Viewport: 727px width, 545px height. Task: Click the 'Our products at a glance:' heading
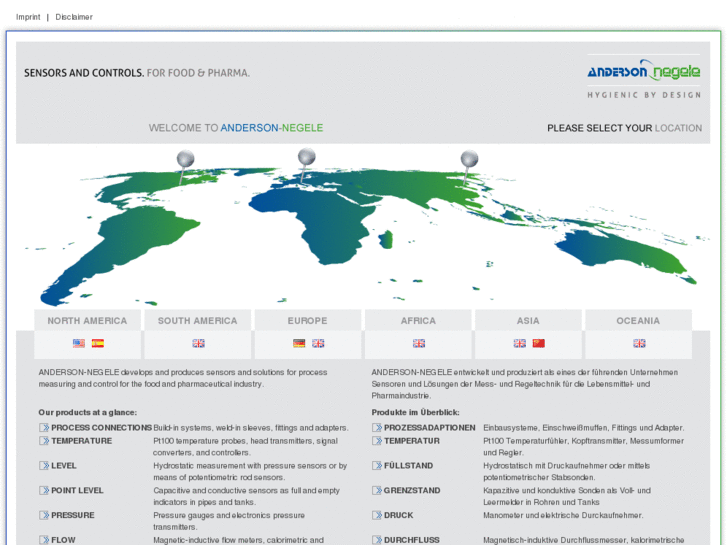pos(88,412)
